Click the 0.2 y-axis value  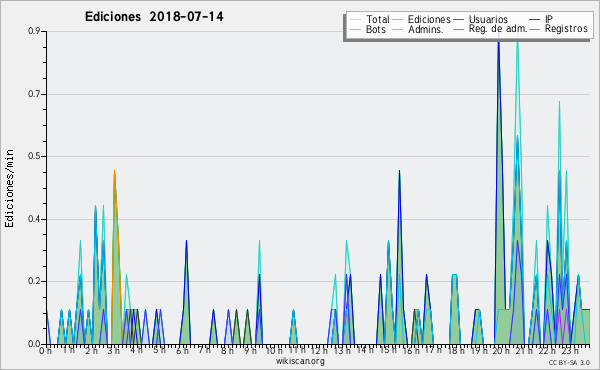[x=34, y=281]
